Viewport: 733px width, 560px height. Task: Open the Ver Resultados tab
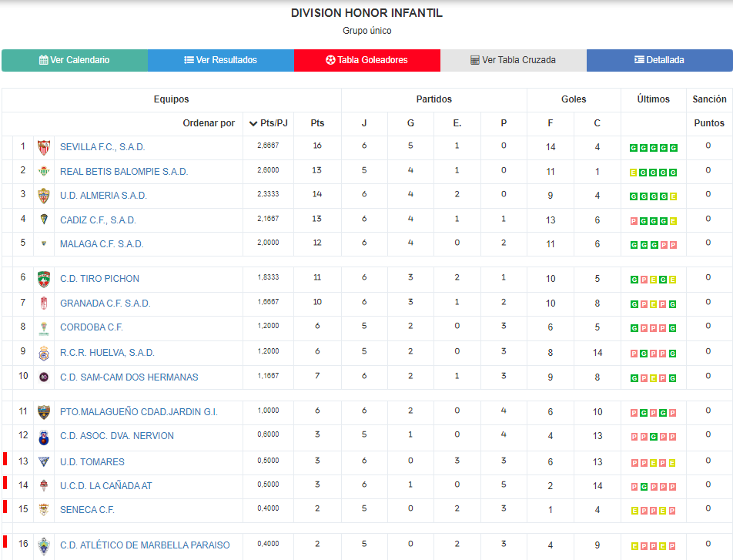click(221, 60)
